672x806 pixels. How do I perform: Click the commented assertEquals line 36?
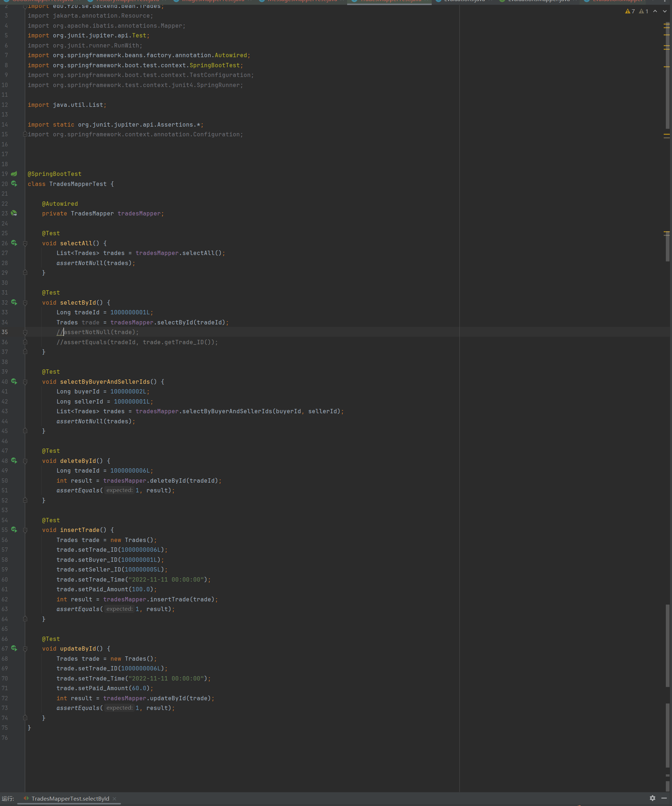click(137, 342)
